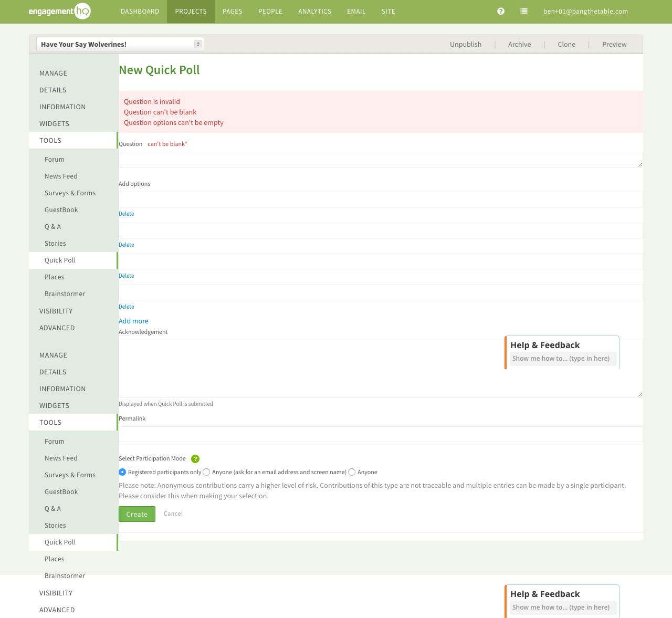This screenshot has width=672, height=618.
Task: Select Anyone with email and screen name option
Action: pos(206,472)
